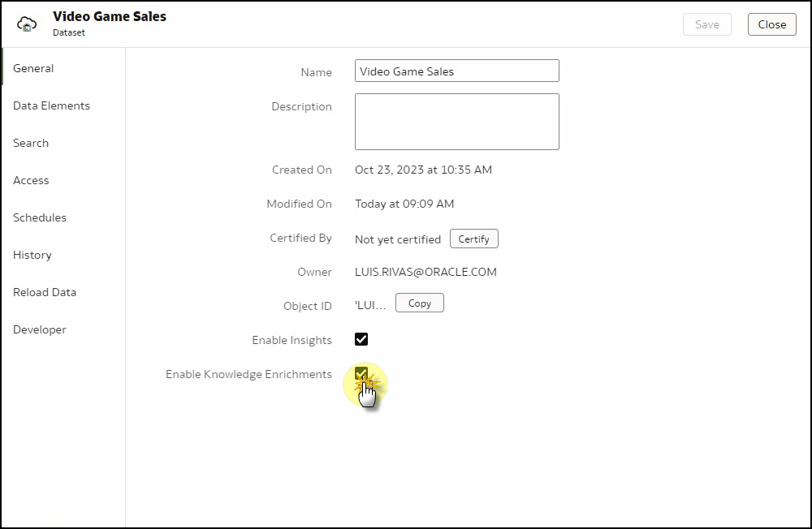The height and width of the screenshot is (529, 812).
Task: Open the Developer tab
Action: 40,329
